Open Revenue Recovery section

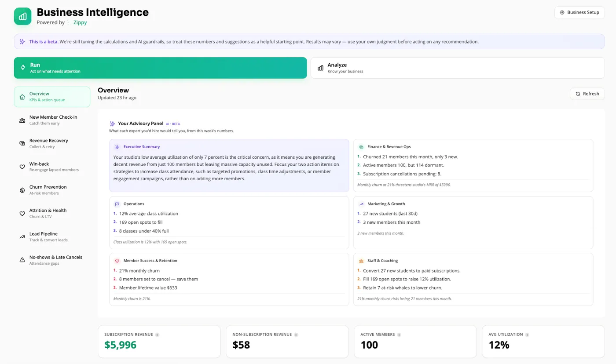point(52,143)
